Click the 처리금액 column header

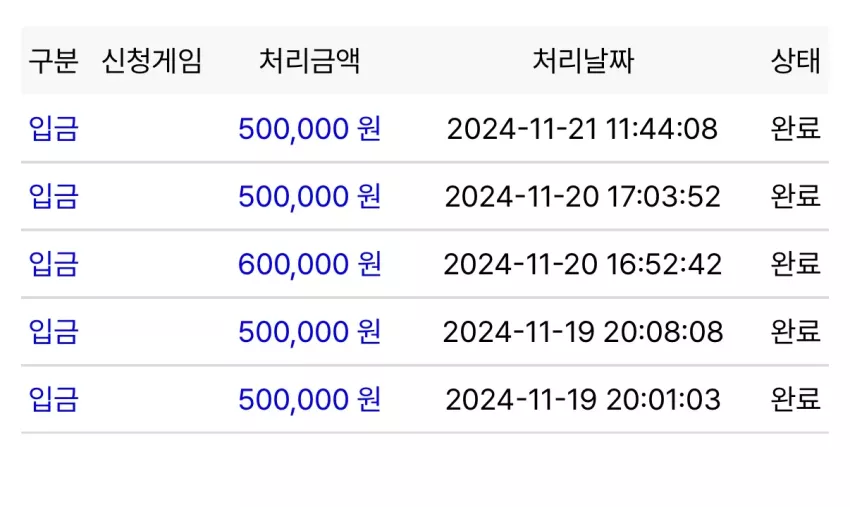tap(310, 61)
